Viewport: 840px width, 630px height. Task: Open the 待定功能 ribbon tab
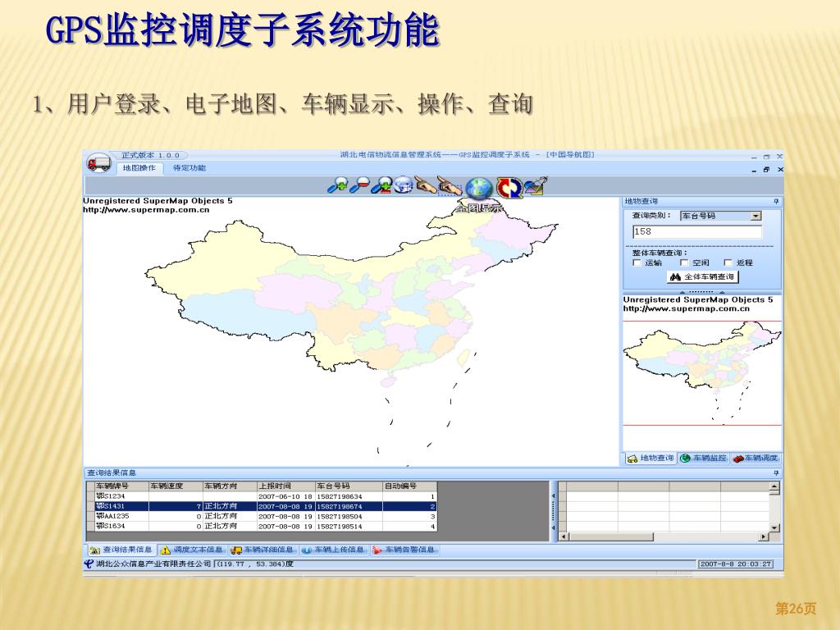coord(189,168)
